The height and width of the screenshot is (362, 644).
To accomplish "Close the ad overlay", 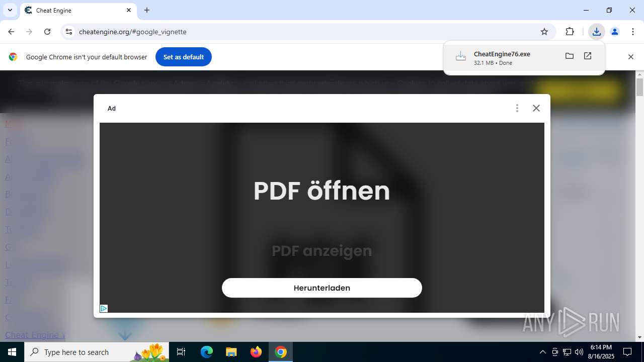I will 536,108.
